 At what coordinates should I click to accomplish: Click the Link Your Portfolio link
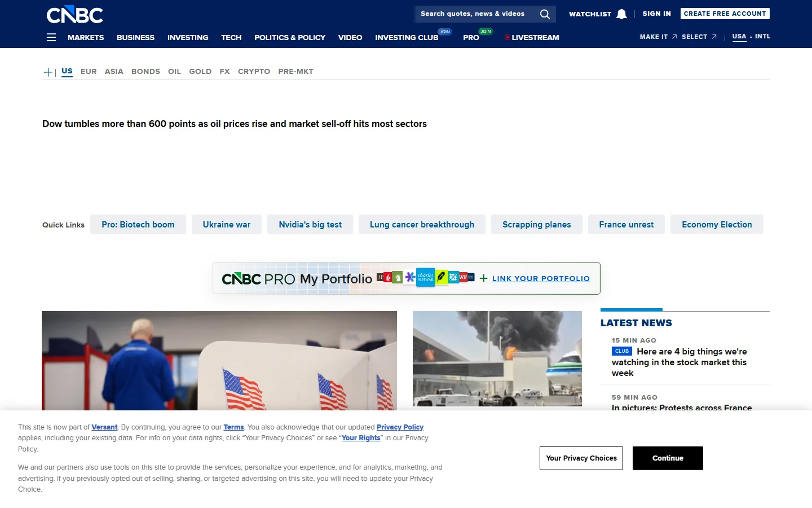tap(541, 278)
